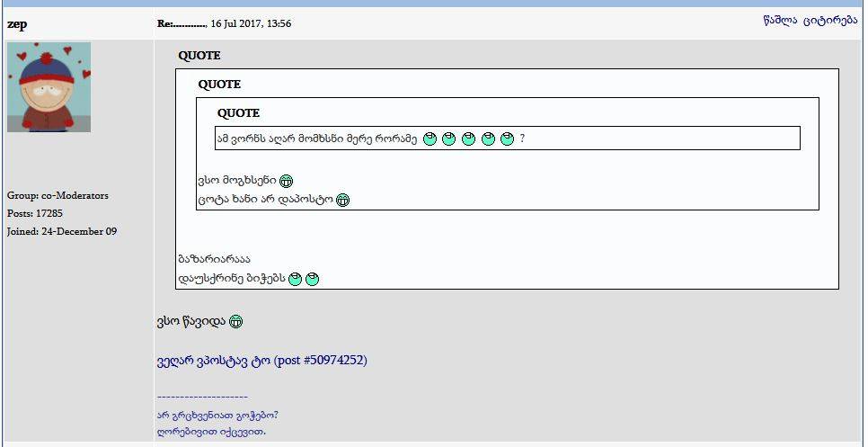
Task: Click the ციტირება (quote) link
Action: (830, 22)
